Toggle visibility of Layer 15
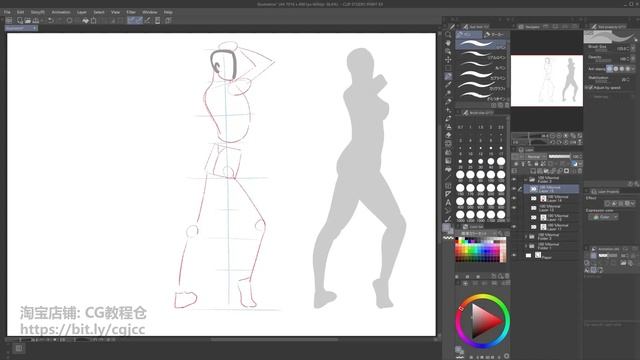Screen dimensions: 640x360 [x=514, y=189]
